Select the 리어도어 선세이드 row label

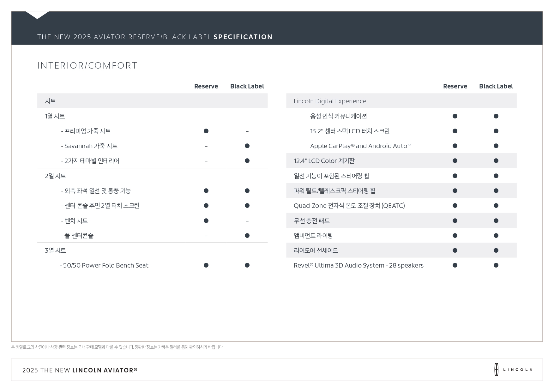click(316, 250)
